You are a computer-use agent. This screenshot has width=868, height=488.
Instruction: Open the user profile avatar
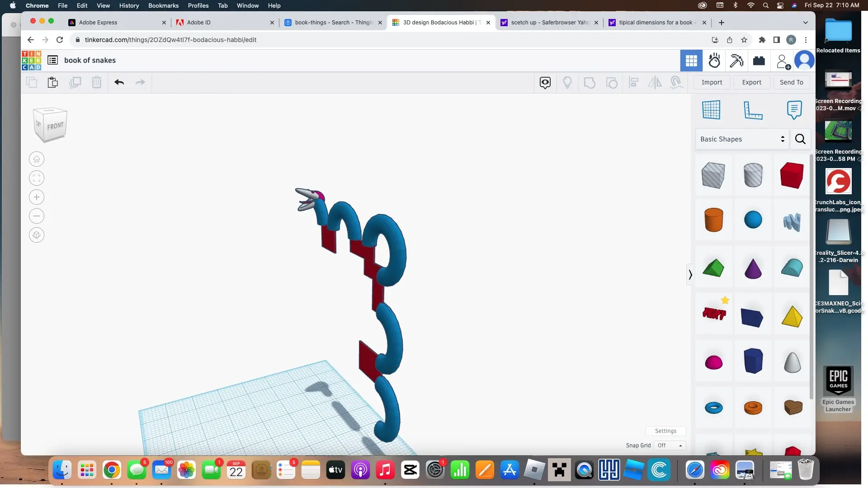(x=804, y=61)
